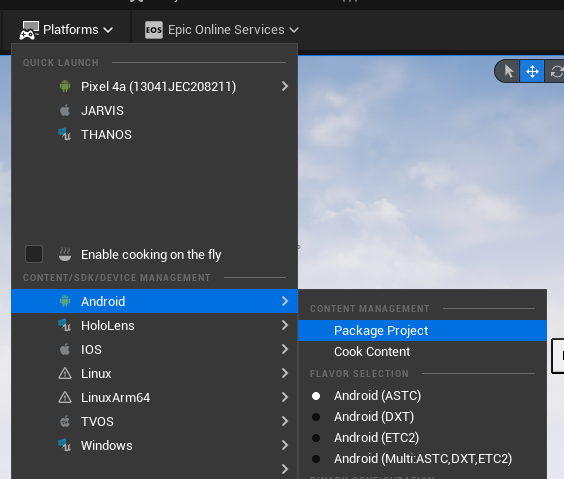Click the steaming bowl cooking icon
The image size is (564, 479).
click(65, 254)
